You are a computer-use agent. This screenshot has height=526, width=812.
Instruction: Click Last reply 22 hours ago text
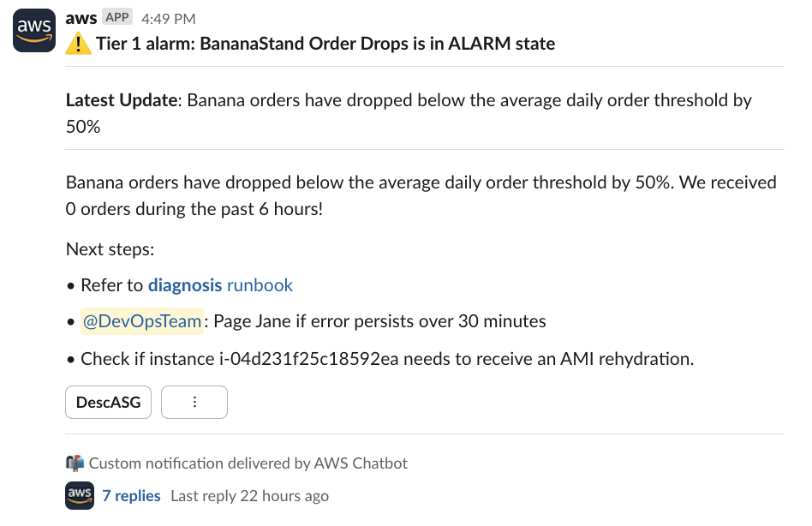coord(249,495)
